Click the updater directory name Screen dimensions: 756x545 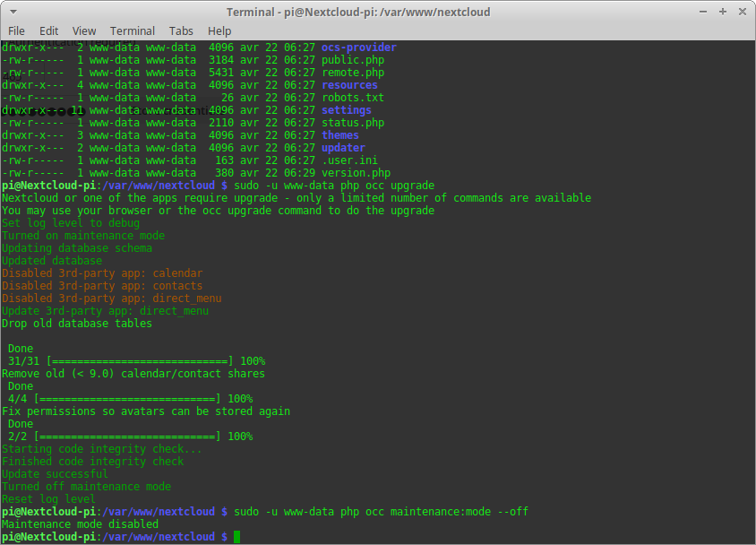(x=343, y=148)
